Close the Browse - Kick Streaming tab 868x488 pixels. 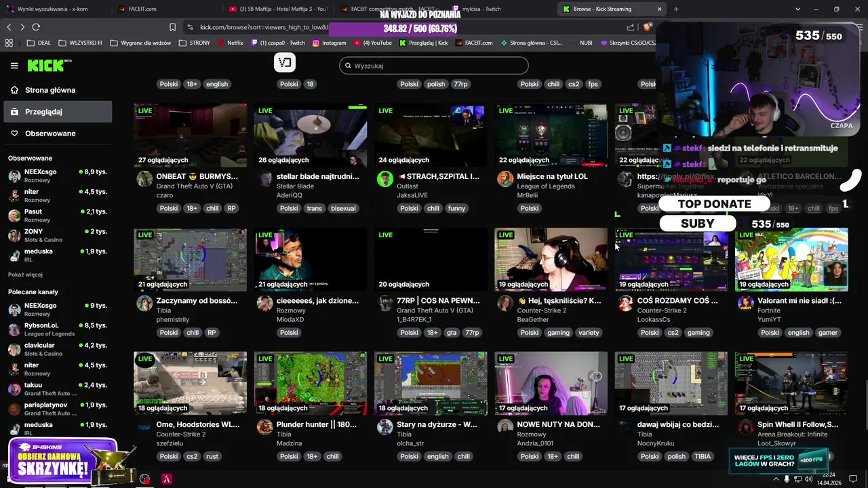click(x=659, y=9)
